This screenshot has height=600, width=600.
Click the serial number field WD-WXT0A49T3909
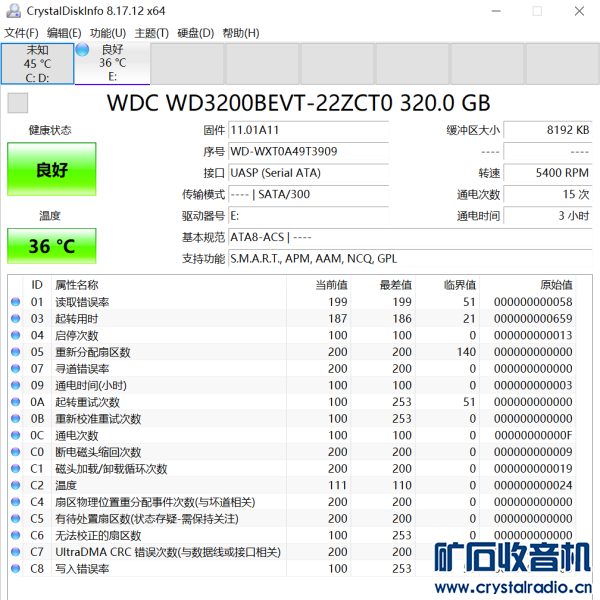point(308,152)
